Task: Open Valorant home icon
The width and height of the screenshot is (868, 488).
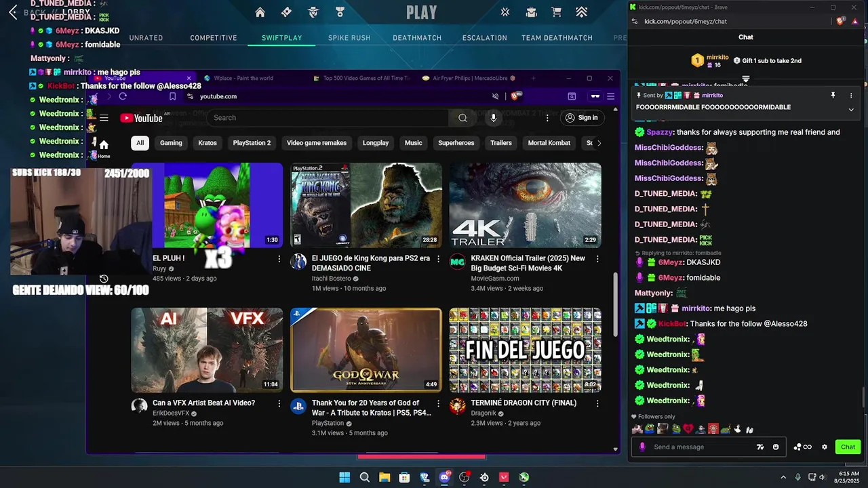Action: pyautogui.click(x=260, y=12)
